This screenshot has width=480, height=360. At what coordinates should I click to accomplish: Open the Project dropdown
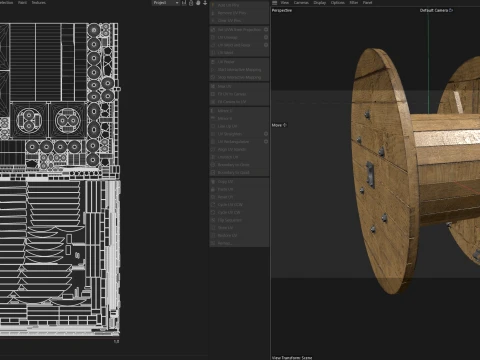click(166, 3)
